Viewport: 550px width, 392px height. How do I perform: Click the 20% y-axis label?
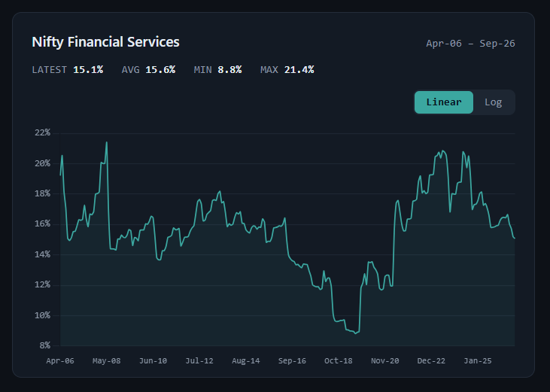point(42,163)
